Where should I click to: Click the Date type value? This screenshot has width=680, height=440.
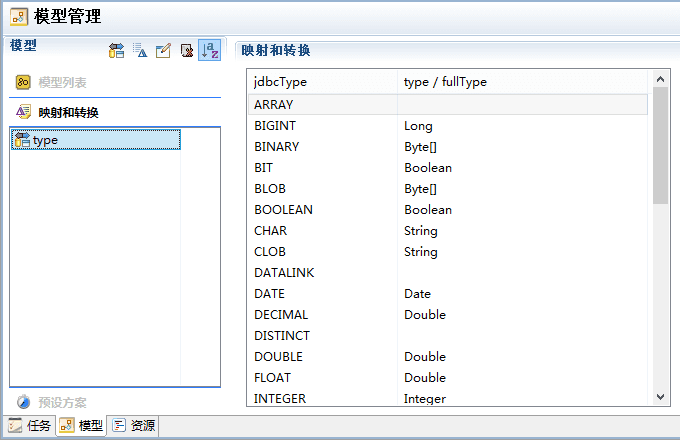click(417, 294)
